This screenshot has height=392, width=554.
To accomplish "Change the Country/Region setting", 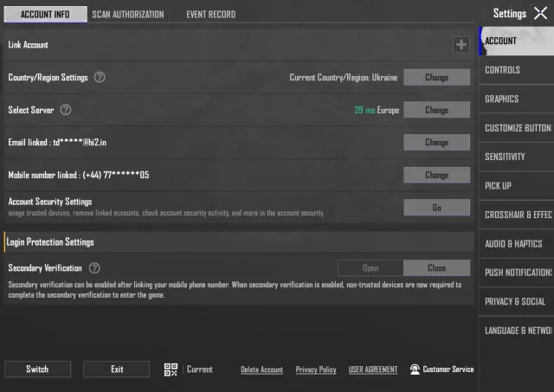I will (x=436, y=77).
